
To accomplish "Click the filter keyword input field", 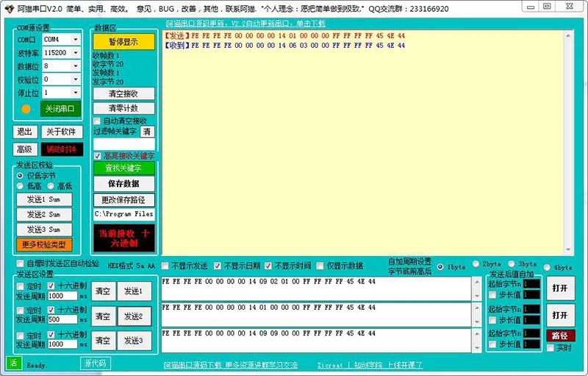I will pyautogui.click(x=123, y=144).
